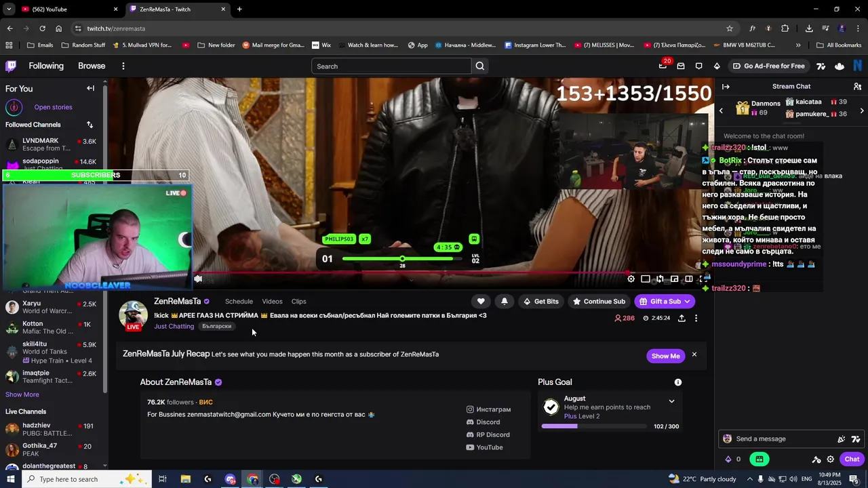Click Show Me recap button
Viewport: 868px width, 488px height.
(665, 356)
